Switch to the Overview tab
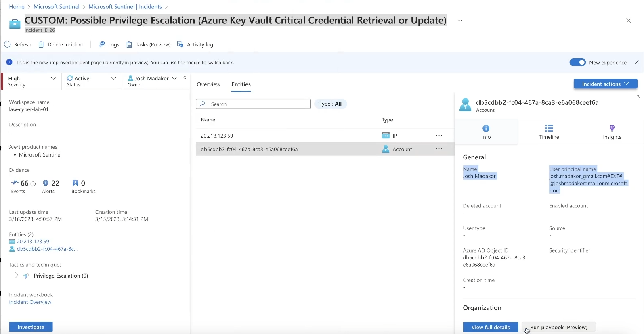The height and width of the screenshot is (334, 644). (208, 84)
